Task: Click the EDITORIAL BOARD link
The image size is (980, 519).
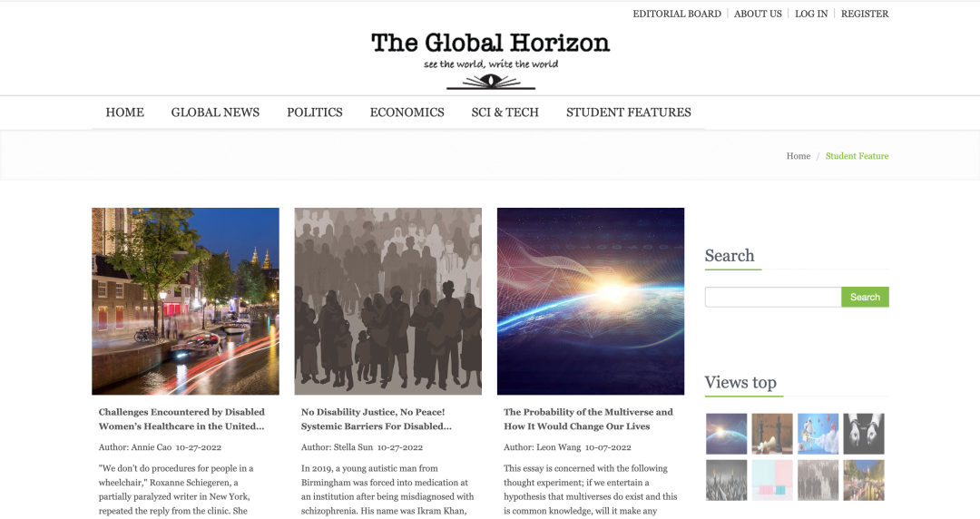Action: [677, 14]
